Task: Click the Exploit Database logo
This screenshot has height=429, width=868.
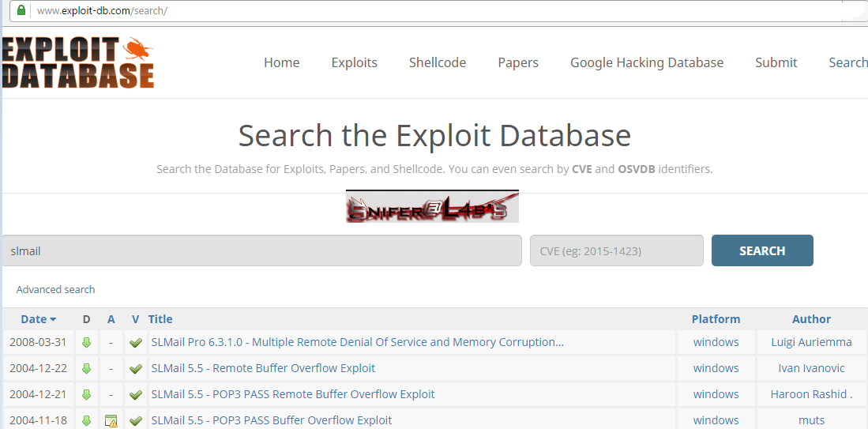Action: [x=77, y=62]
